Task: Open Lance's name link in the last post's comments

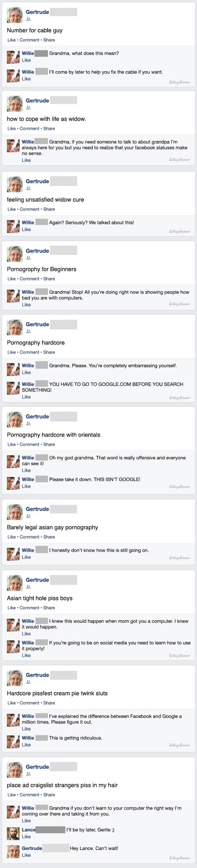Action: (x=29, y=830)
